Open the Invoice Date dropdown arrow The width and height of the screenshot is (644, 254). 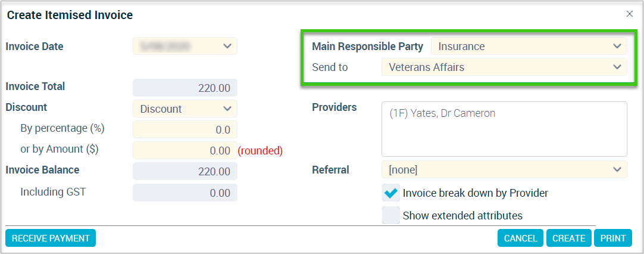[x=227, y=46]
